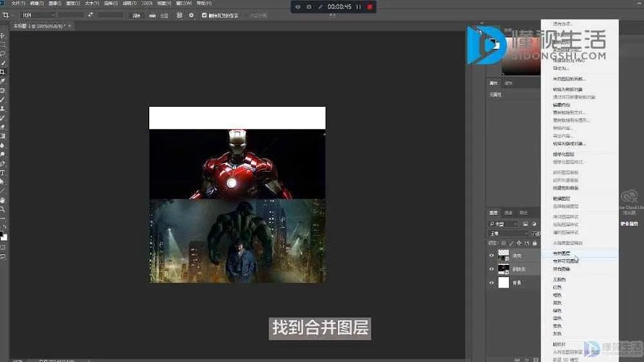
Task: Open File menu
Action: (17, 3)
